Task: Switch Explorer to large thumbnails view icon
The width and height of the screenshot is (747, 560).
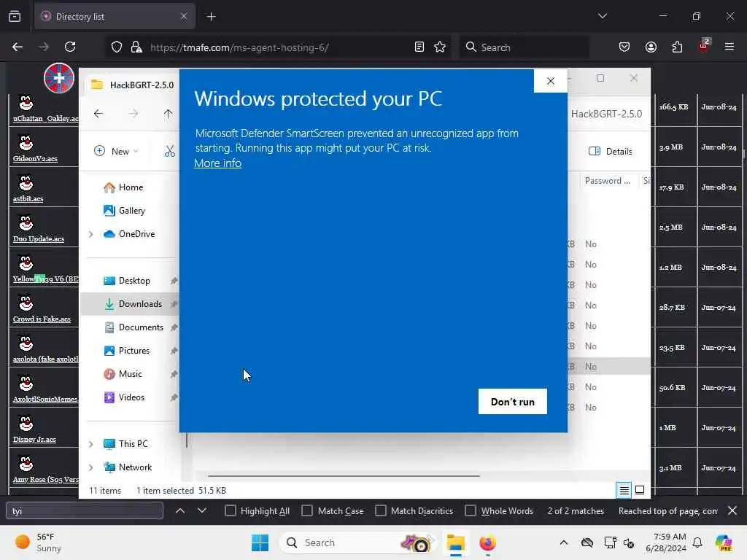Action: tap(640, 490)
